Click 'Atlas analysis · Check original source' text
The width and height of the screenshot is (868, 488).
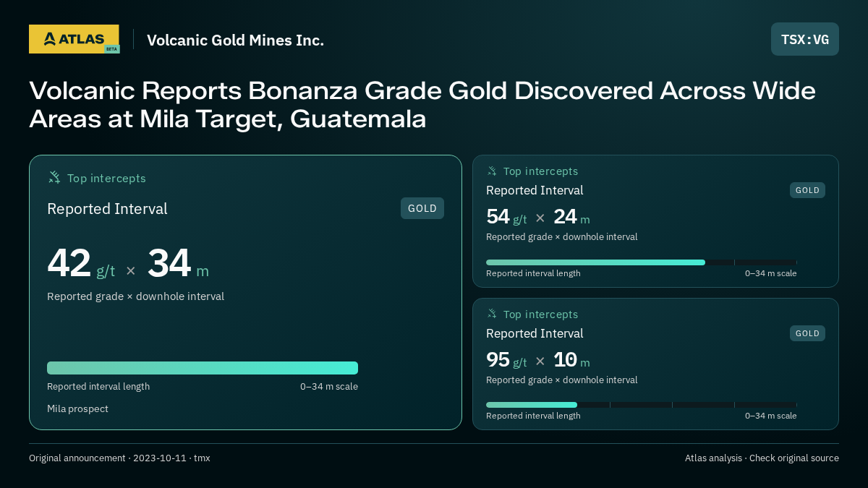pos(762,458)
